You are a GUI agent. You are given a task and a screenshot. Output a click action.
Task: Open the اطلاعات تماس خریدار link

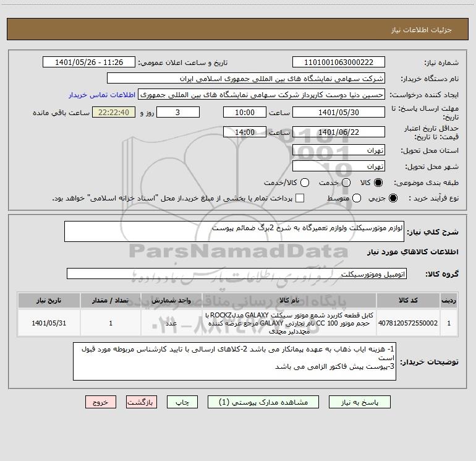click(x=102, y=95)
